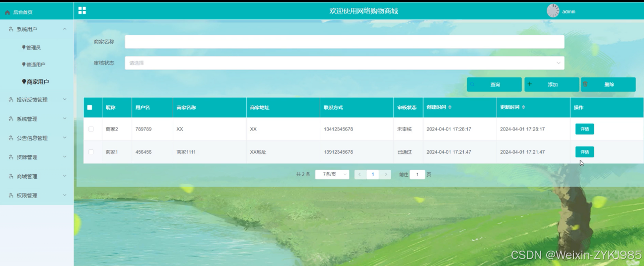Screen dimensions: 644x266
Task: Click 联系方式 column header
Action: [x=333, y=107]
